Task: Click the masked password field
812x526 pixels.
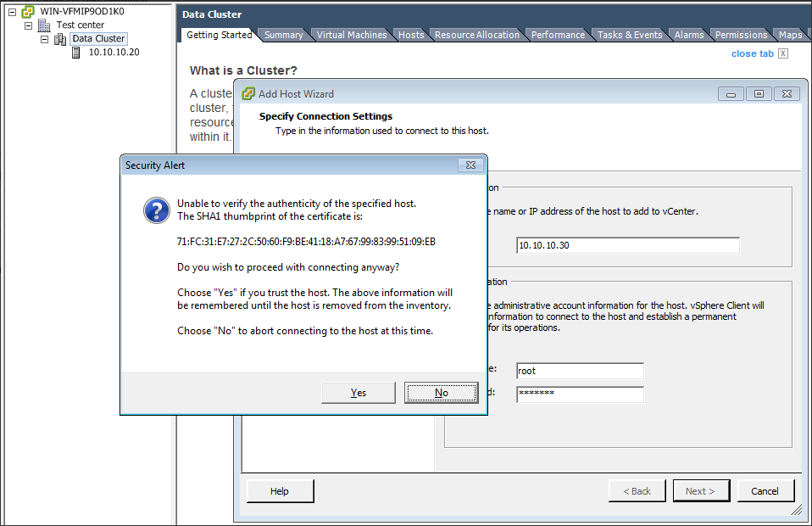Action: pos(580,394)
